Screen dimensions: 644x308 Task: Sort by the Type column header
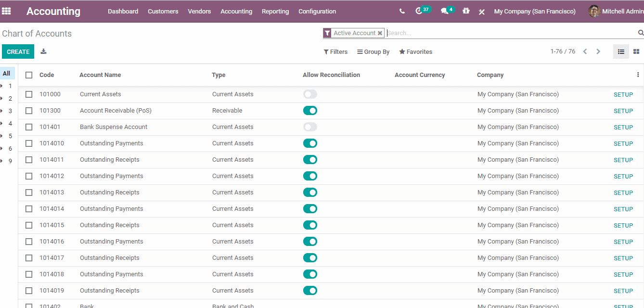[x=219, y=75]
